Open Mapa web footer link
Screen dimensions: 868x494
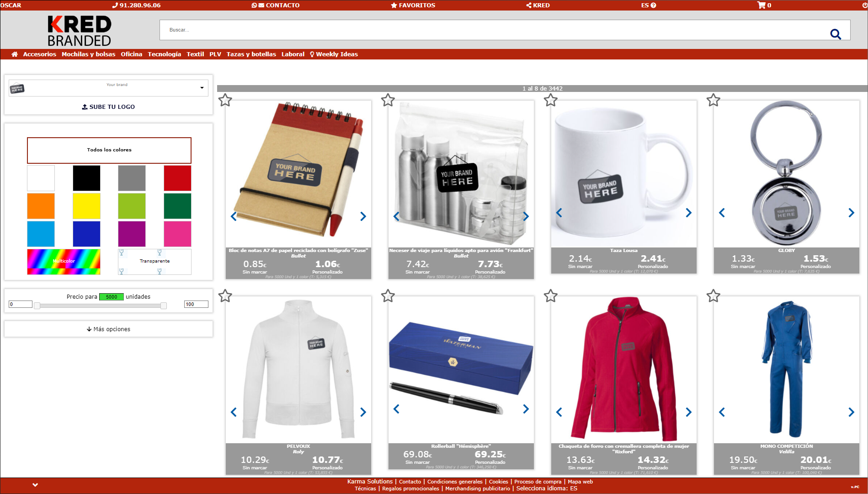(x=580, y=482)
